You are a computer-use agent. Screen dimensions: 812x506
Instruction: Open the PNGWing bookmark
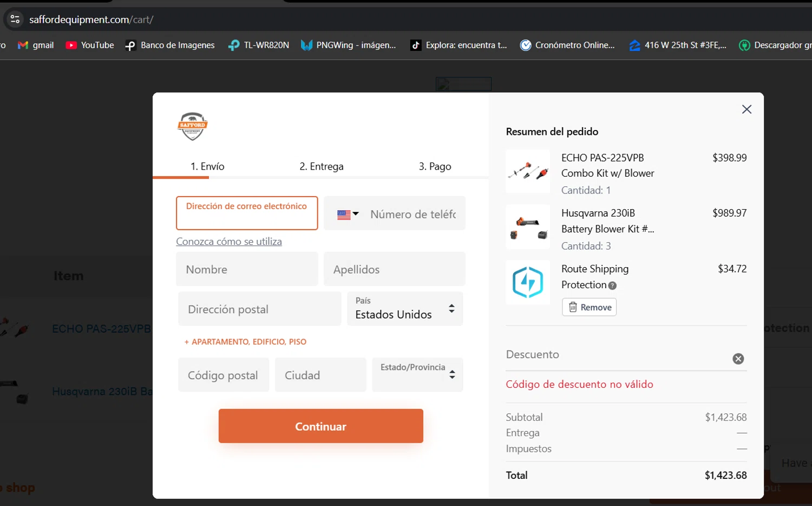click(x=349, y=45)
